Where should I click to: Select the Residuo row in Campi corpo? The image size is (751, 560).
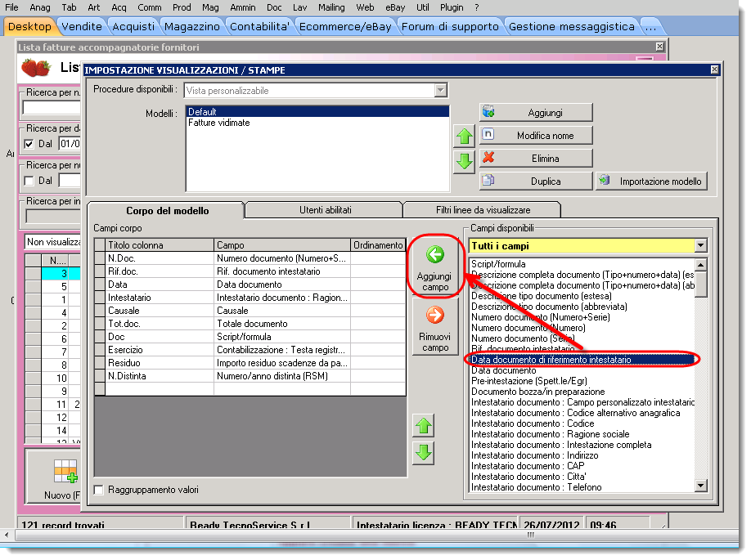(x=250, y=363)
